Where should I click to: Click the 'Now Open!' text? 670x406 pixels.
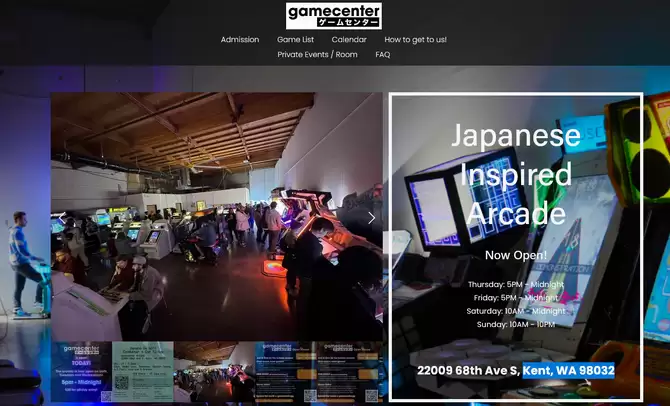click(515, 255)
